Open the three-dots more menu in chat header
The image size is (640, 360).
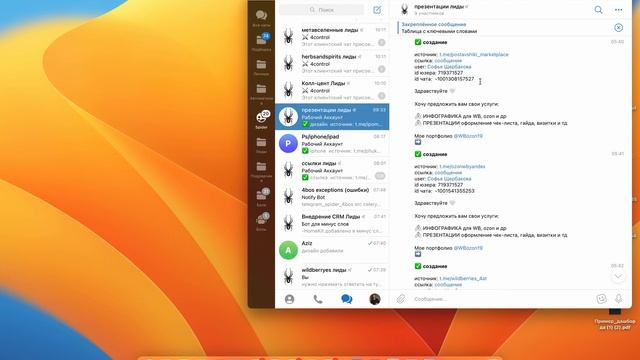[618, 9]
